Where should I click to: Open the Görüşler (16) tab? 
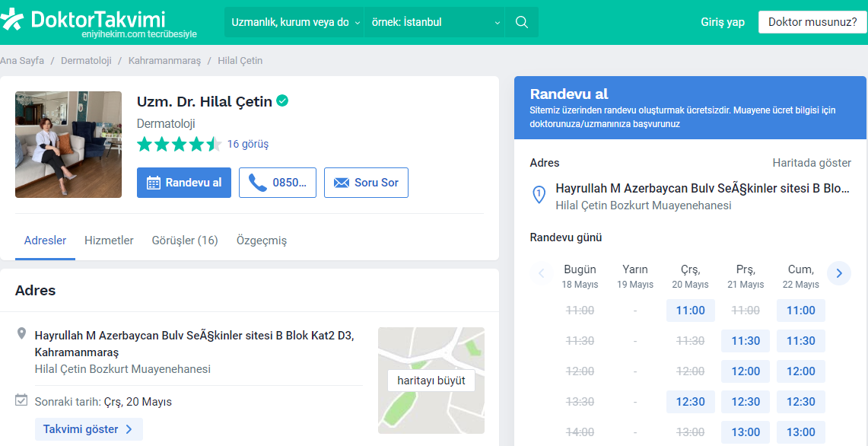185,241
